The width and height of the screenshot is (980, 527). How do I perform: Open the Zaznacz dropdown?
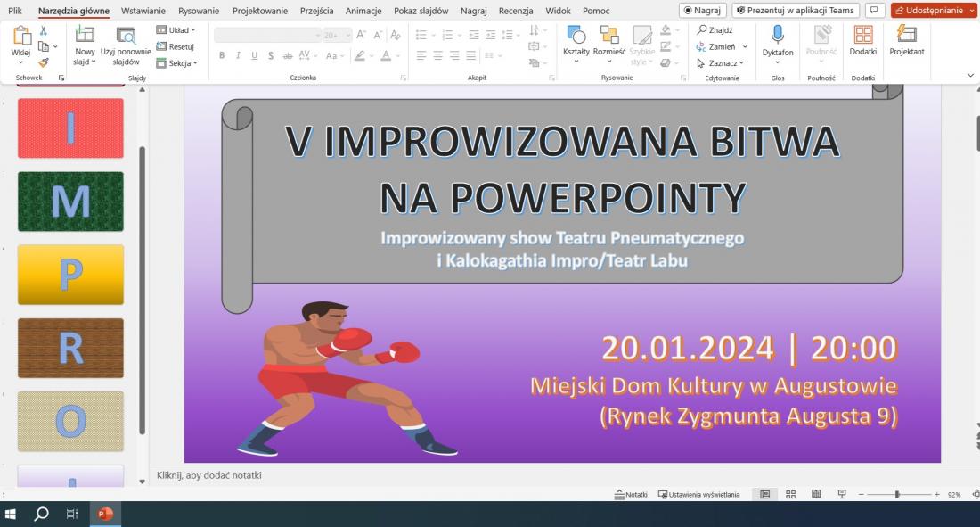pos(720,63)
